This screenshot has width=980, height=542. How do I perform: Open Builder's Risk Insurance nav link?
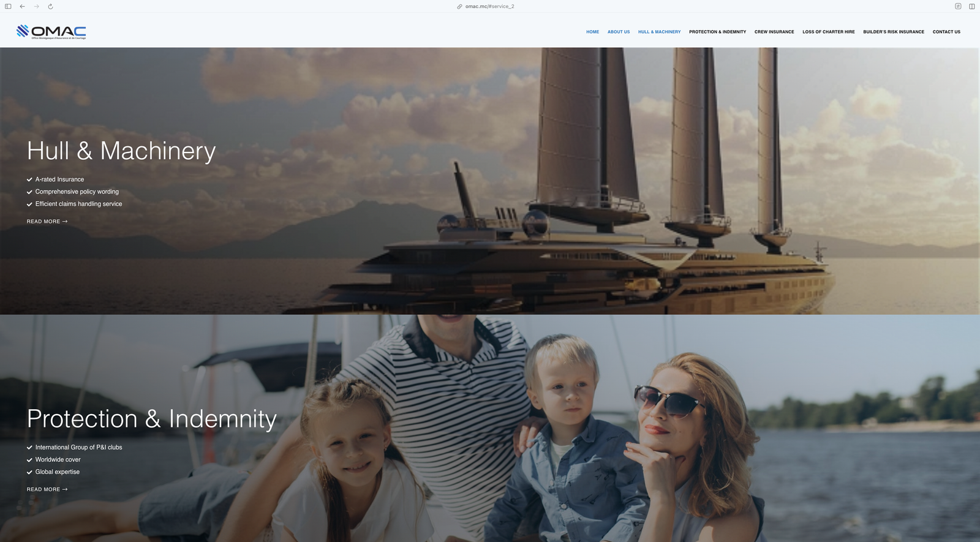(x=893, y=32)
